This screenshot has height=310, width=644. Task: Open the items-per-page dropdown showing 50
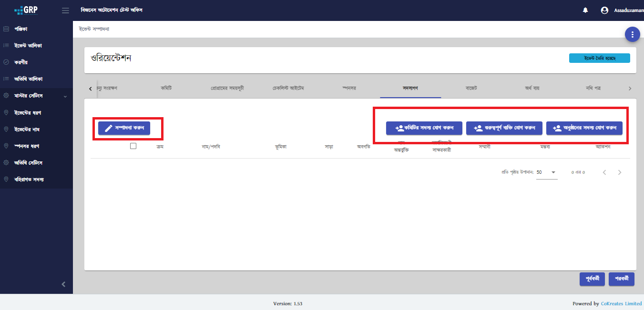pos(547,172)
